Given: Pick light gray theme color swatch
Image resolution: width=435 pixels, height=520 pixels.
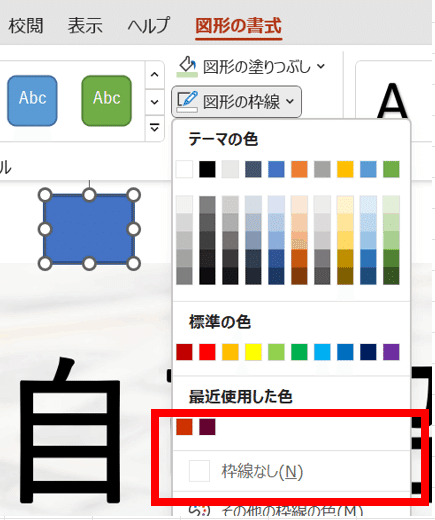Looking at the screenshot, I should pos(230,169).
